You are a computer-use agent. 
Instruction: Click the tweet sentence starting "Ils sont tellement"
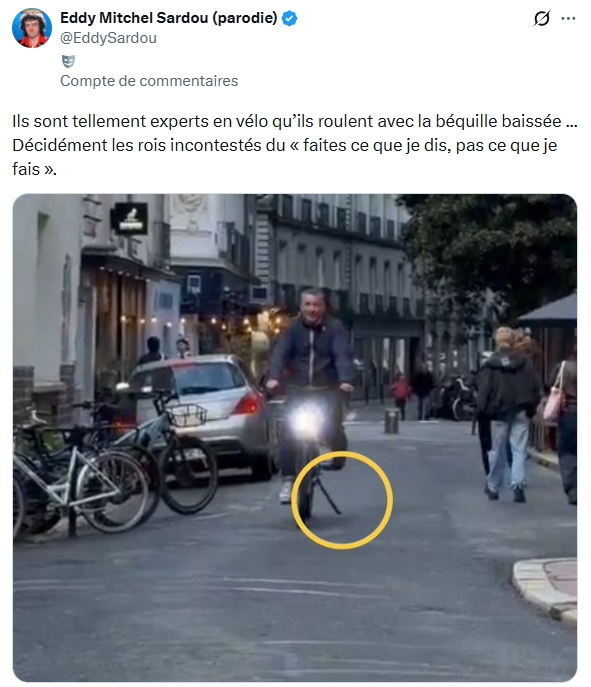[x=294, y=121]
